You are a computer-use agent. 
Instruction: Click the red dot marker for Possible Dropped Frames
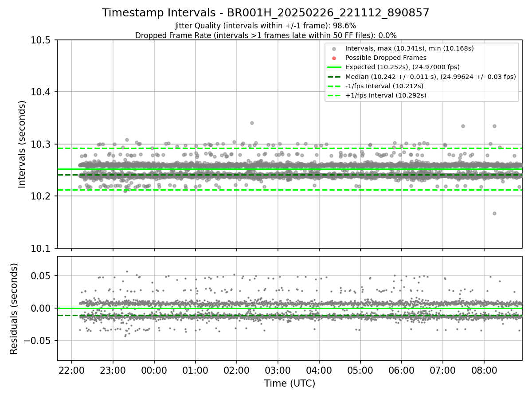click(x=334, y=58)
